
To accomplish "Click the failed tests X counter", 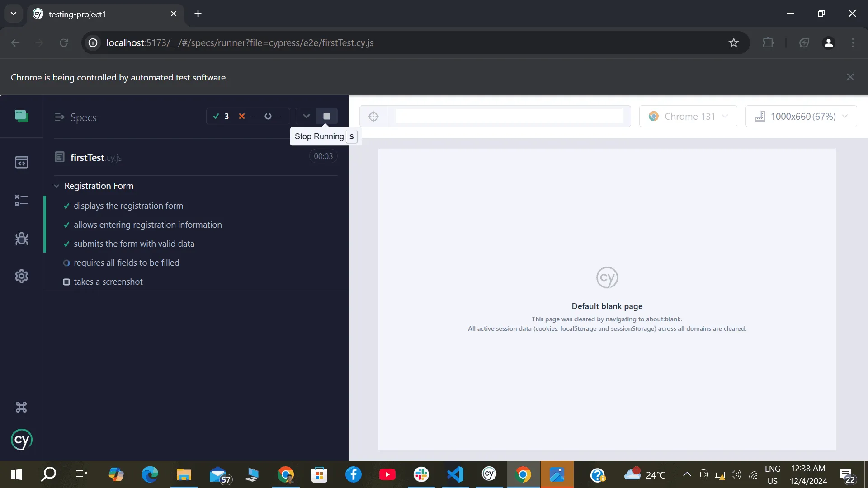I will point(247,116).
